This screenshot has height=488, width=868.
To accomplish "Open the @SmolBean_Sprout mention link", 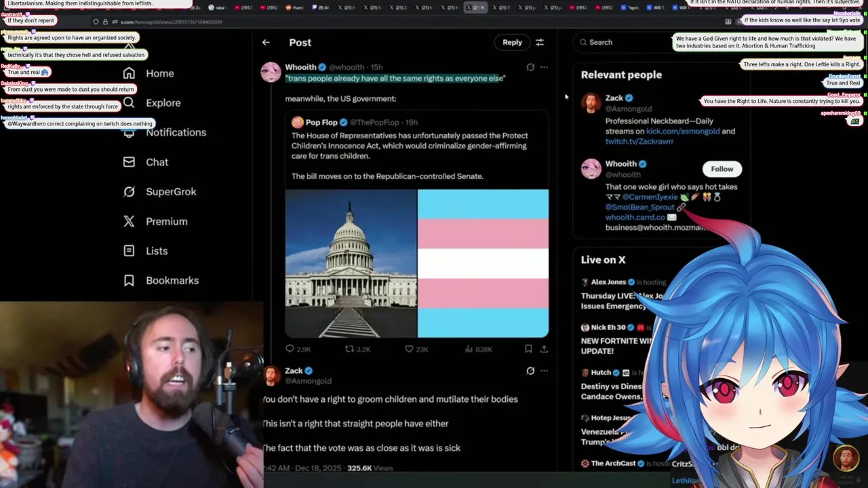I will point(639,207).
